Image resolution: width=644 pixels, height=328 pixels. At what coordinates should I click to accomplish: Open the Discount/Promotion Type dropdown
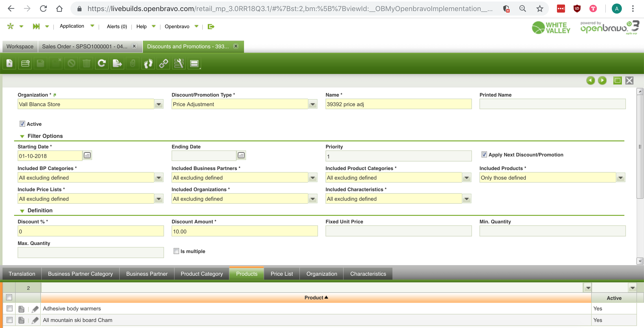(313, 104)
